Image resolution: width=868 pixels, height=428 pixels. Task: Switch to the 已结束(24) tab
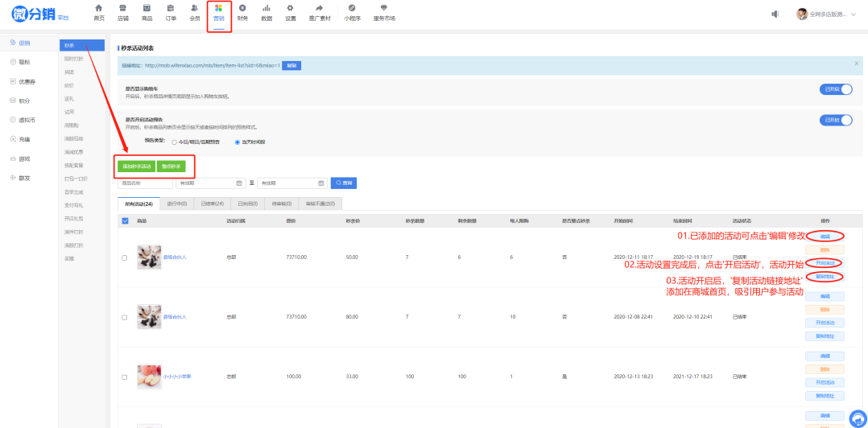212,204
